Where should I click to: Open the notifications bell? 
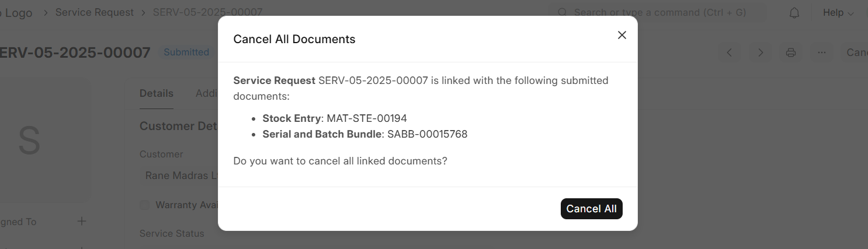pyautogui.click(x=794, y=13)
